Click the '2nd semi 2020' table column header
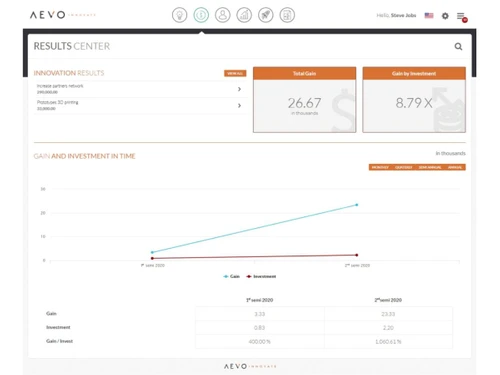Viewport: 500px width, 375px height. pos(388,300)
